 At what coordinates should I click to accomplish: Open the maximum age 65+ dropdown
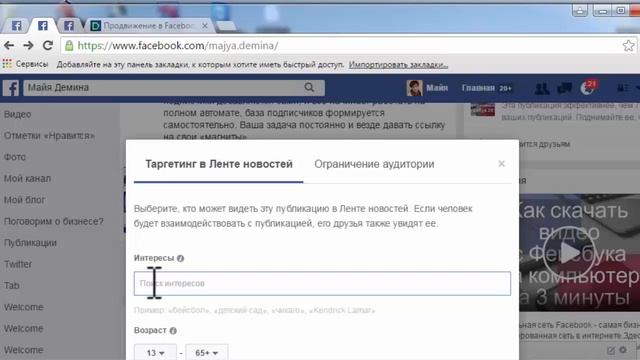click(x=207, y=353)
